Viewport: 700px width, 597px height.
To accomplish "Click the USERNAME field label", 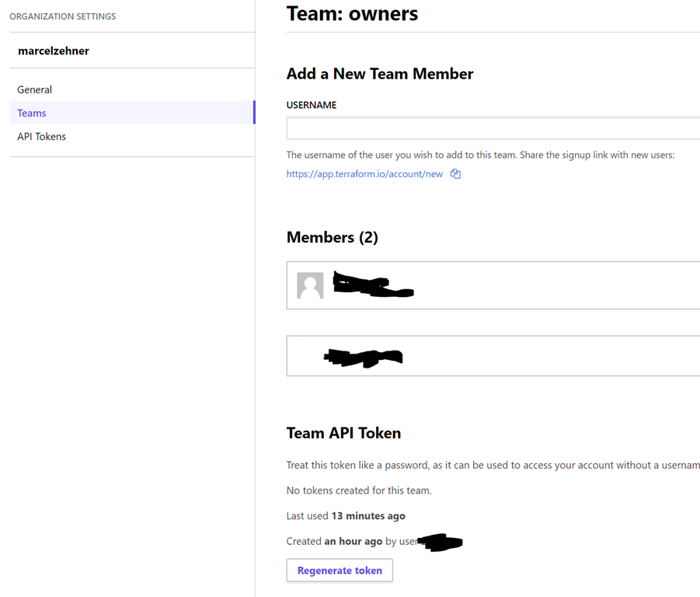I will point(312,105).
